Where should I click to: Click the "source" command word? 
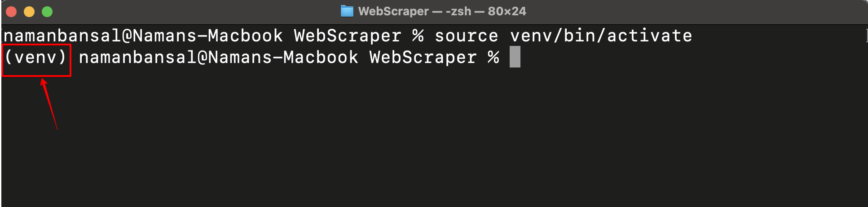[466, 36]
